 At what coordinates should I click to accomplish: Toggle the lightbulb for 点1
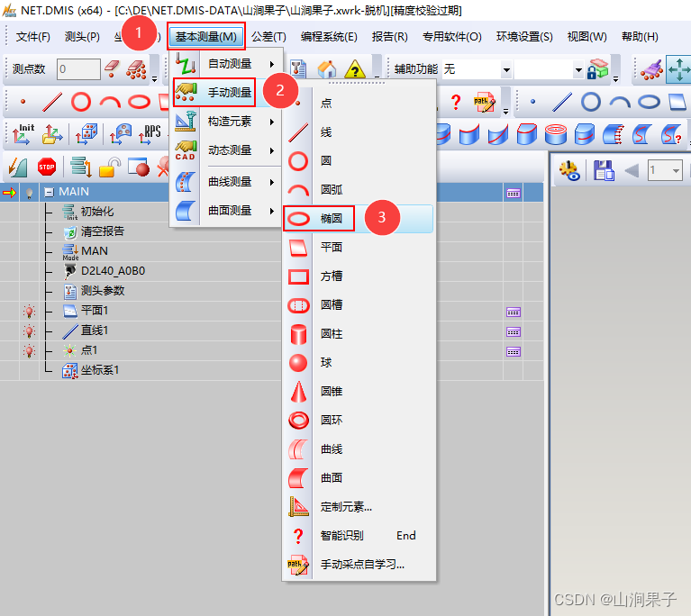29,350
